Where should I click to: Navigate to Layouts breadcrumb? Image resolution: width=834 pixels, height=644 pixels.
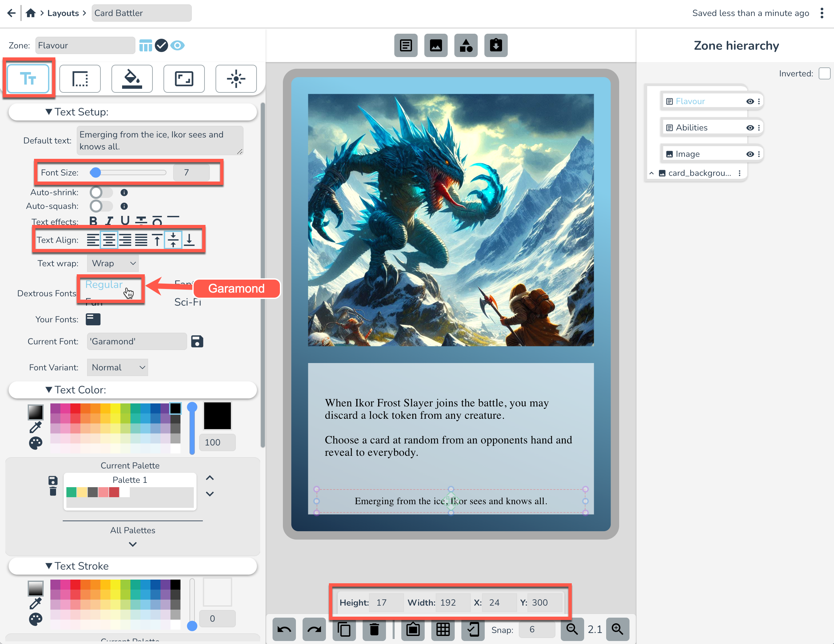(x=63, y=13)
